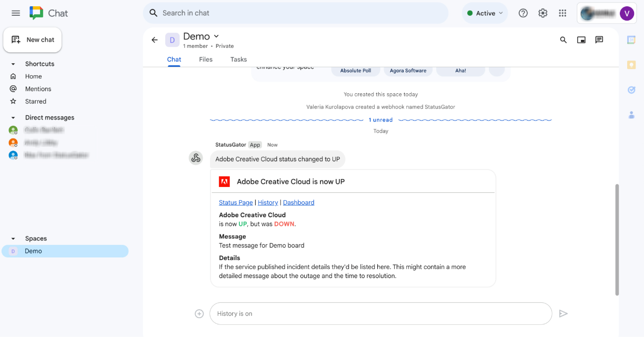Click the Adobe logo in the card
Image resolution: width=644 pixels, height=337 pixels.
pyautogui.click(x=224, y=182)
